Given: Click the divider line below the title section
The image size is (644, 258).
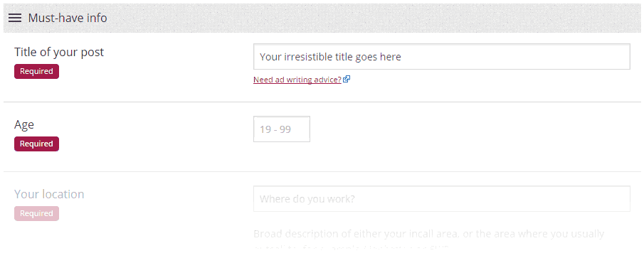Looking at the screenshot, I should click(x=322, y=102).
